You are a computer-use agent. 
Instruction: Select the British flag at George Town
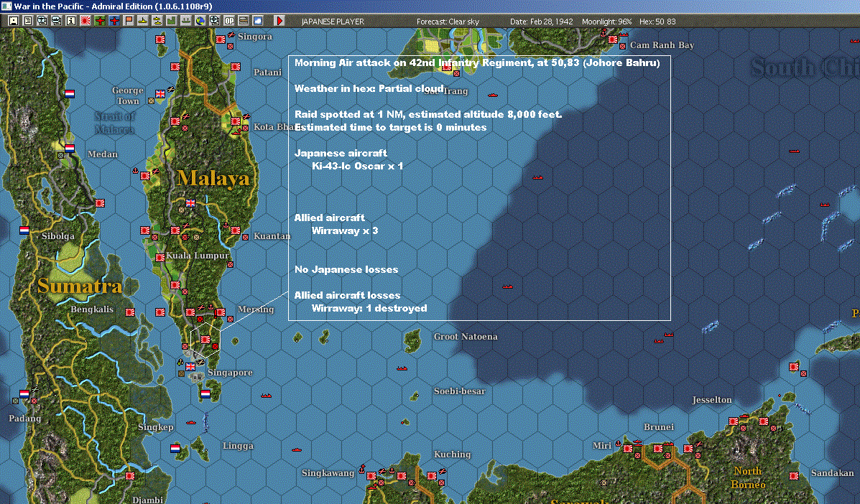click(x=160, y=93)
